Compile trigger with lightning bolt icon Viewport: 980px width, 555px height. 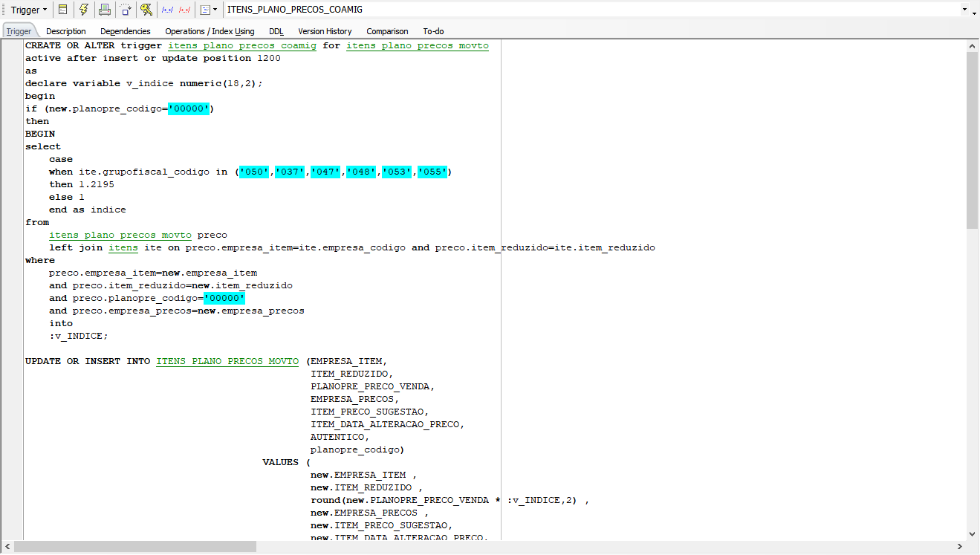(84, 10)
